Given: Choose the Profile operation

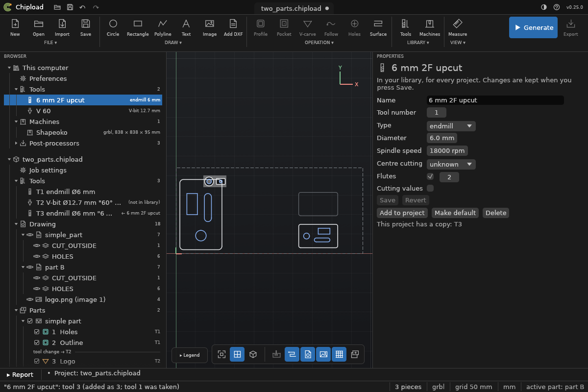Looking at the screenshot, I should pyautogui.click(x=261, y=27).
